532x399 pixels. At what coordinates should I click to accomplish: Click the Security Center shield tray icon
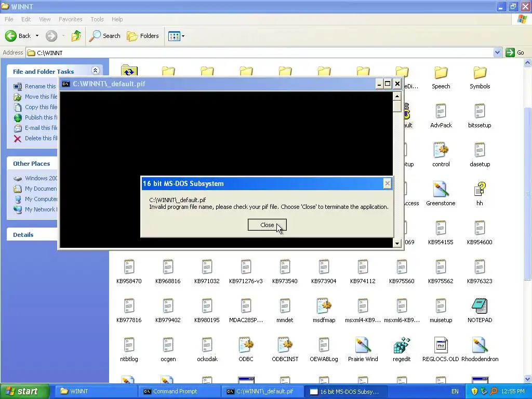[474, 391]
